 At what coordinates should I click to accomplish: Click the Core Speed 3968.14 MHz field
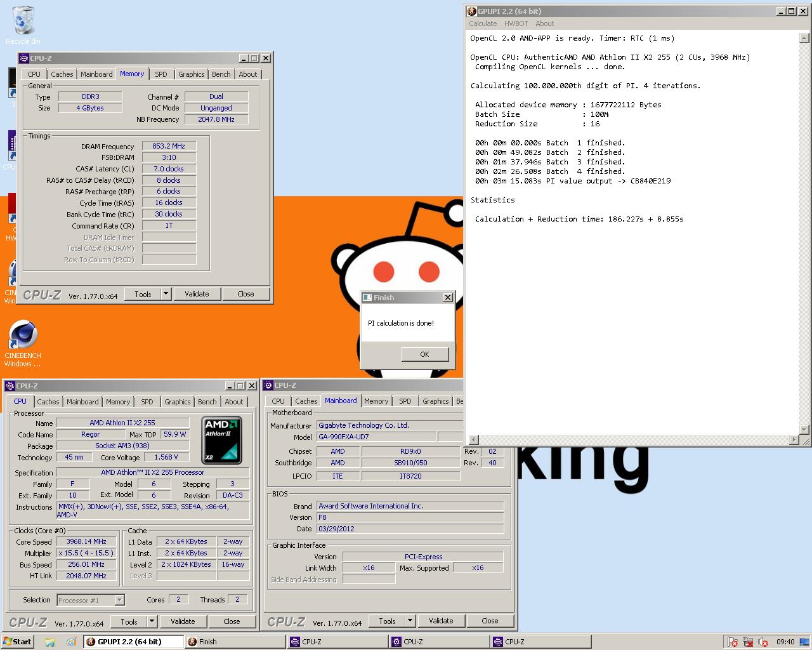86,541
